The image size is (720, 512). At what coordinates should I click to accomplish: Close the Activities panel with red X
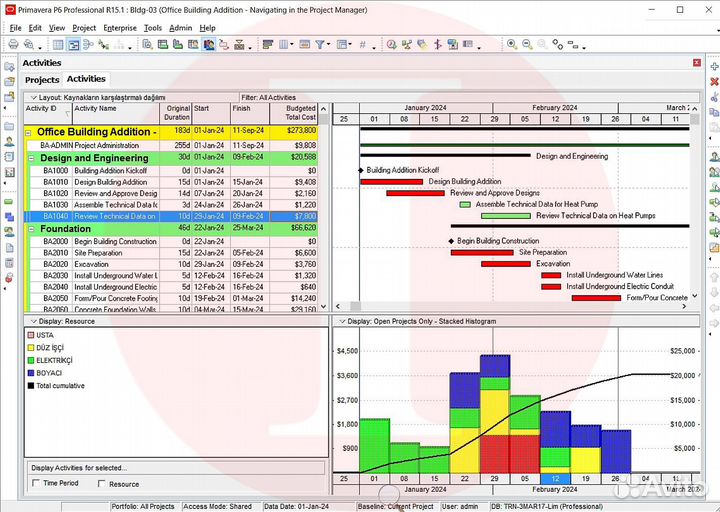[x=697, y=63]
